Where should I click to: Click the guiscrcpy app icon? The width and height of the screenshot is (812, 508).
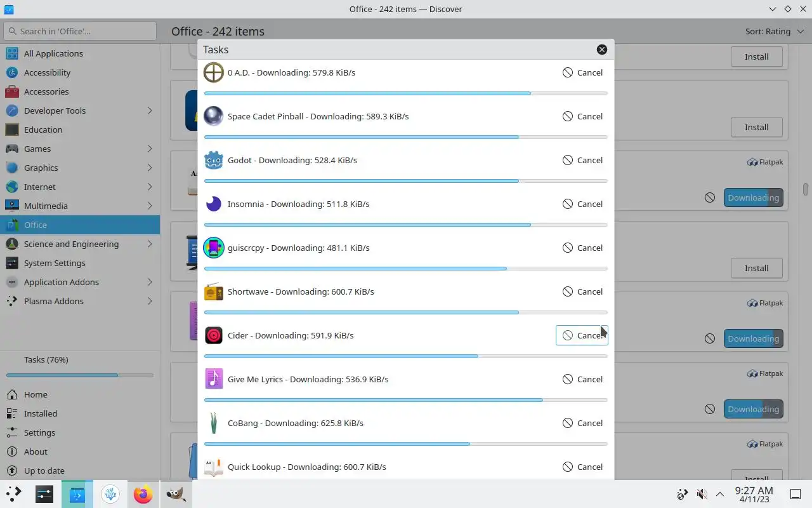tap(214, 248)
